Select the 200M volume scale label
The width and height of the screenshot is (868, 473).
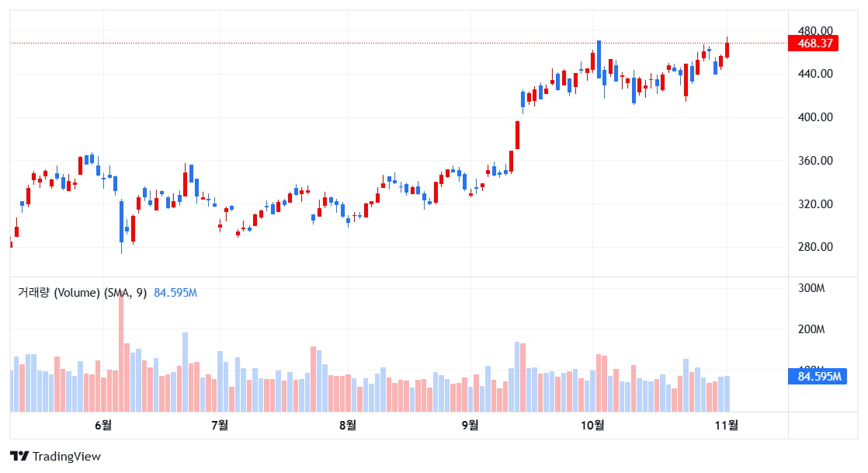coord(811,329)
